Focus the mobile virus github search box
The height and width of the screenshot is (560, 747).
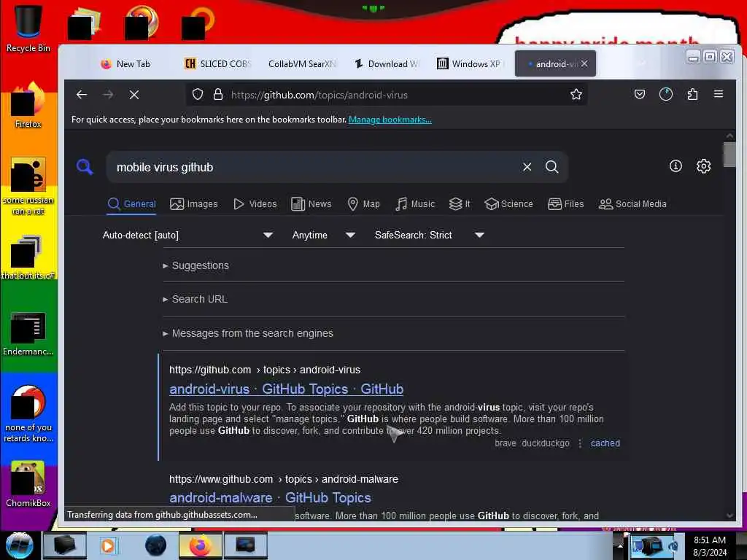pos(314,167)
